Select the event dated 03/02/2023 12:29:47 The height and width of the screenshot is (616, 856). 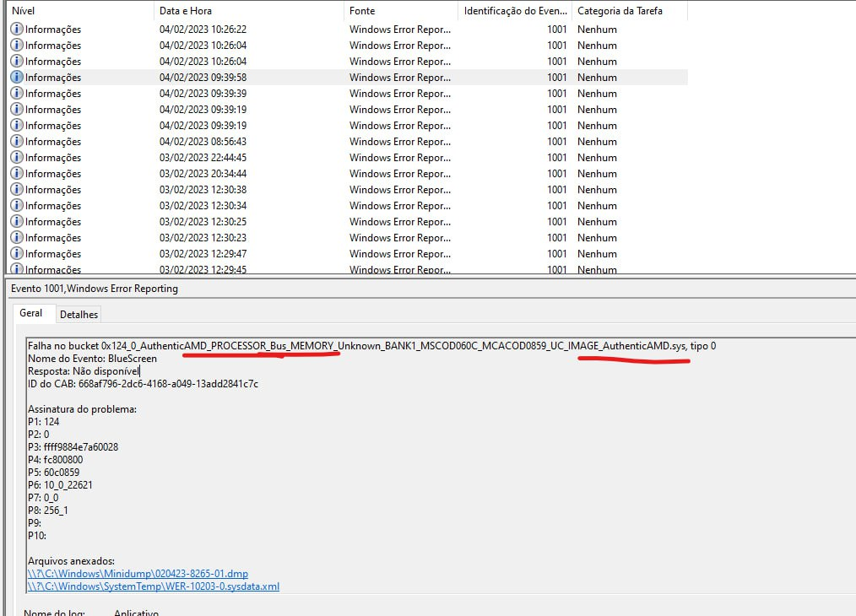point(348,254)
